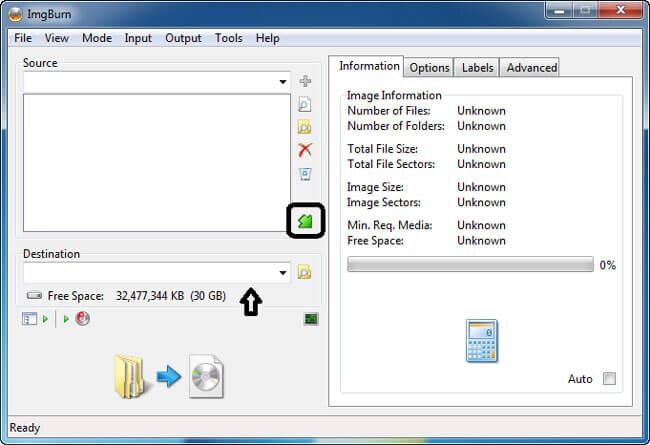Click the 'Image Sectors:' label
The width and height of the screenshot is (650, 445).
pyautogui.click(x=384, y=202)
